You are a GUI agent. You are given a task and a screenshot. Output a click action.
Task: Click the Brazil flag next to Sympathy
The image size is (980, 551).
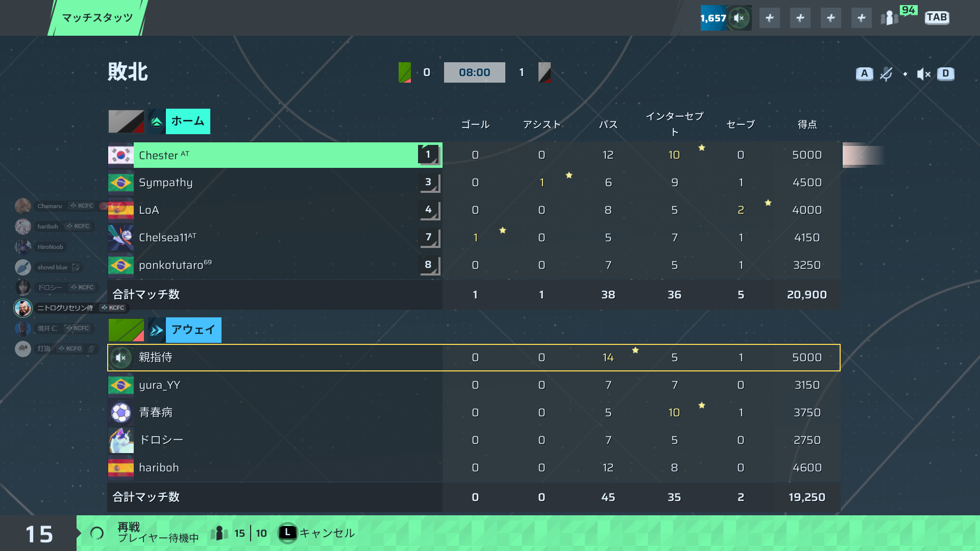click(x=121, y=183)
